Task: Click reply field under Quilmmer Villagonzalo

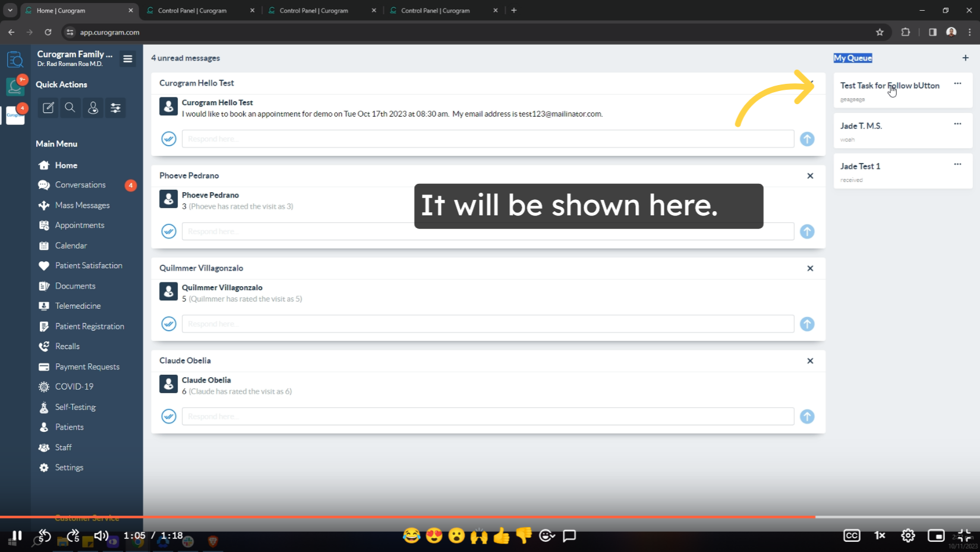Action: tap(487, 324)
